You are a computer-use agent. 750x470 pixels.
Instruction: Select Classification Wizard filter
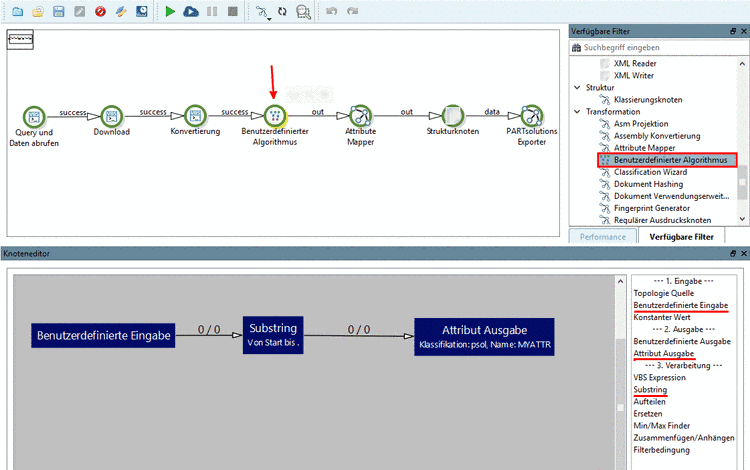click(650, 172)
